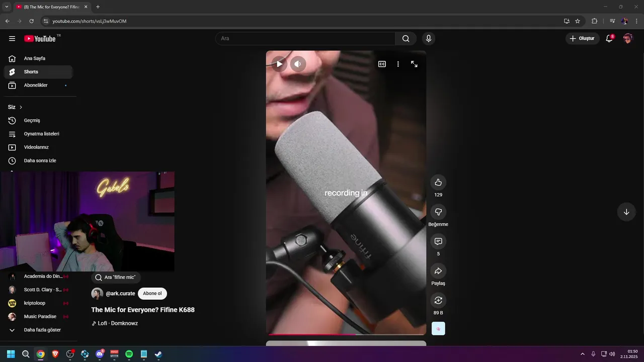
Task: Like the Short with thumbs up
Action: (x=438, y=182)
